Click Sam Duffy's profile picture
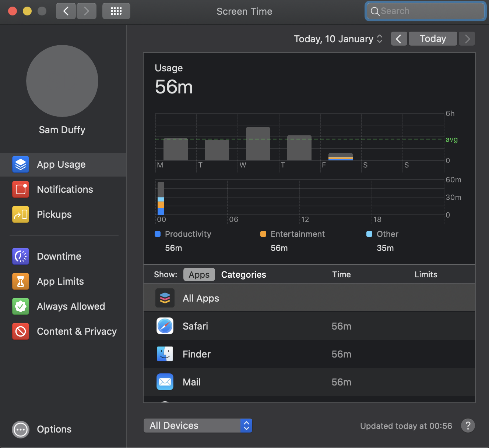Viewport: 489px width, 448px height. pos(62,81)
